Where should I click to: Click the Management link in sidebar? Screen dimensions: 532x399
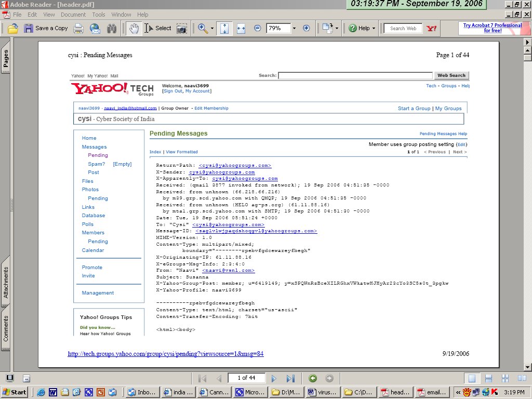[x=98, y=293]
